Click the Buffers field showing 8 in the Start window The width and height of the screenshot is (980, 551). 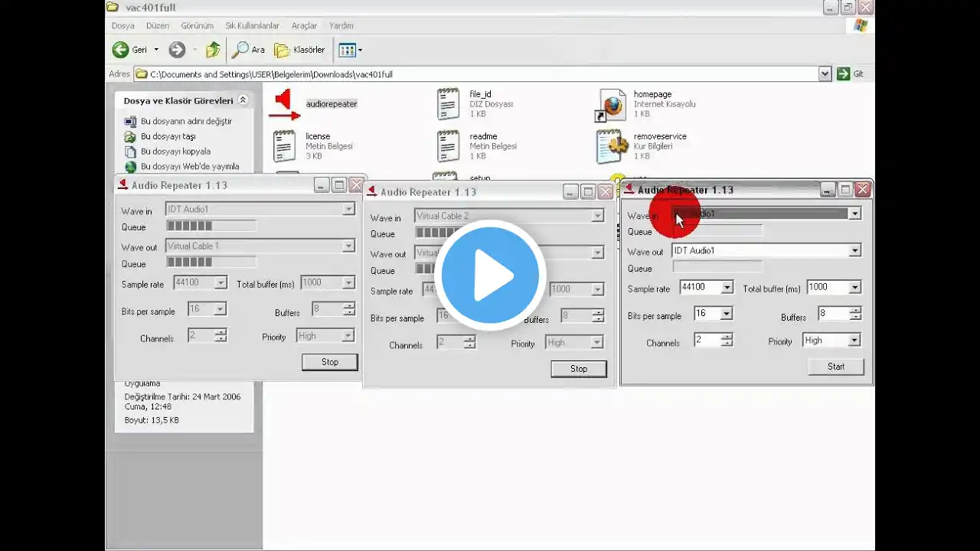pyautogui.click(x=833, y=314)
